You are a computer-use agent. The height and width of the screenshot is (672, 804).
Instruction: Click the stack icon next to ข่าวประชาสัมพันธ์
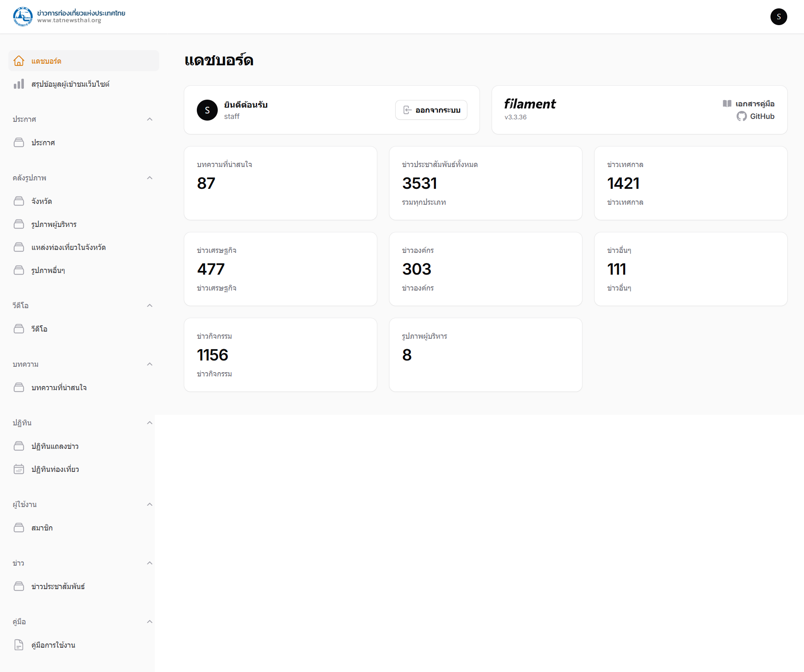(x=19, y=586)
